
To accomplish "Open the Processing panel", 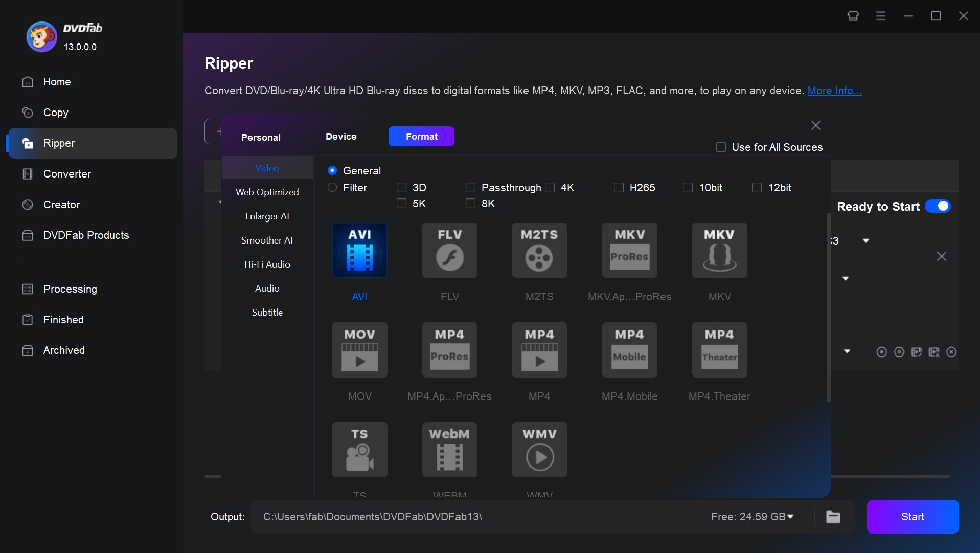I will point(70,289).
